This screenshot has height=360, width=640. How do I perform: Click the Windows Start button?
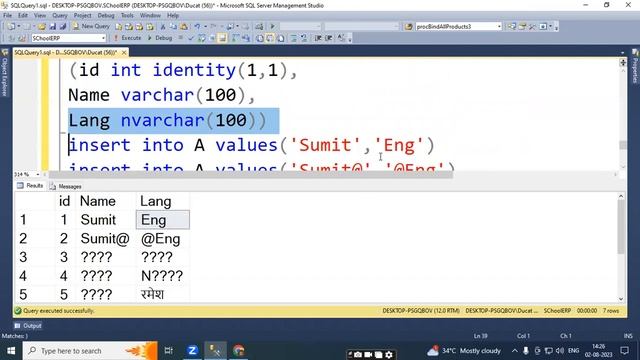click(x=11, y=351)
